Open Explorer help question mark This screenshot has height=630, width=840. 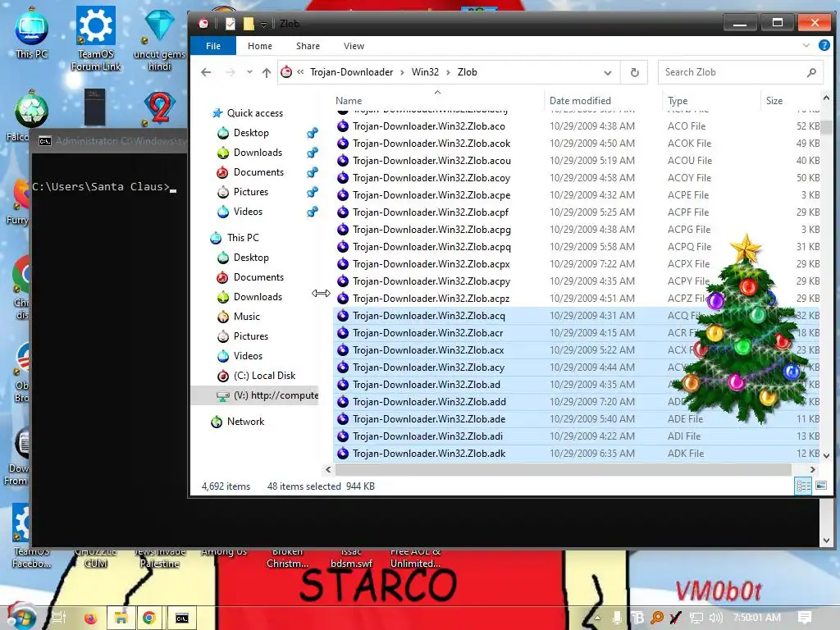[824, 46]
